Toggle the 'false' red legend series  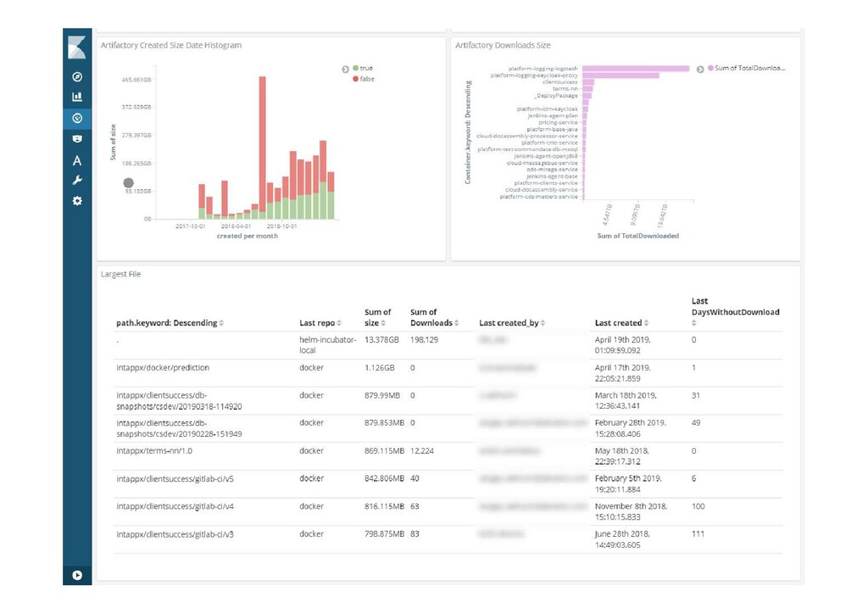point(363,79)
